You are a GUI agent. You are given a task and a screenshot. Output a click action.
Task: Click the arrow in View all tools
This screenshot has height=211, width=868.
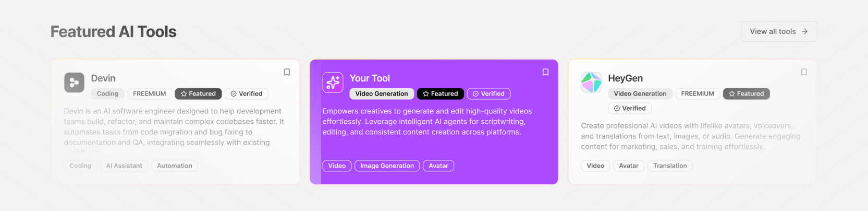805,31
